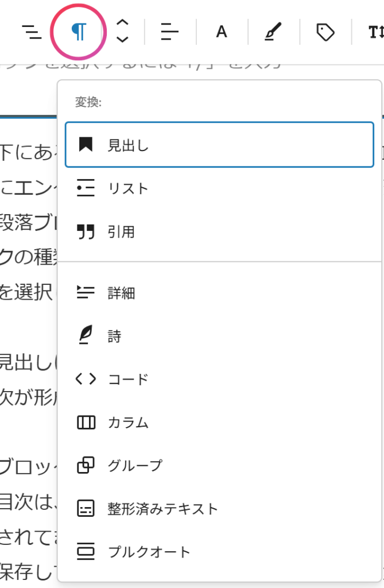Select グループ group option
This screenshot has width=384, height=588.
135,466
